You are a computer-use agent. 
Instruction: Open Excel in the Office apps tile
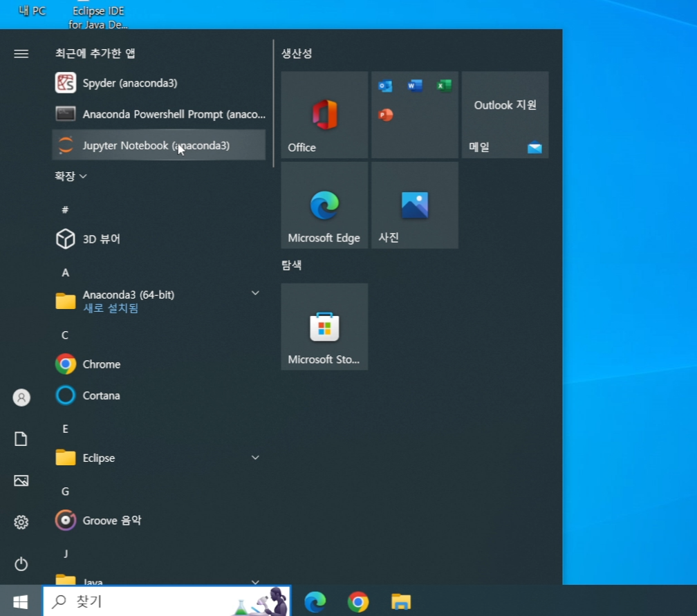[x=444, y=85]
